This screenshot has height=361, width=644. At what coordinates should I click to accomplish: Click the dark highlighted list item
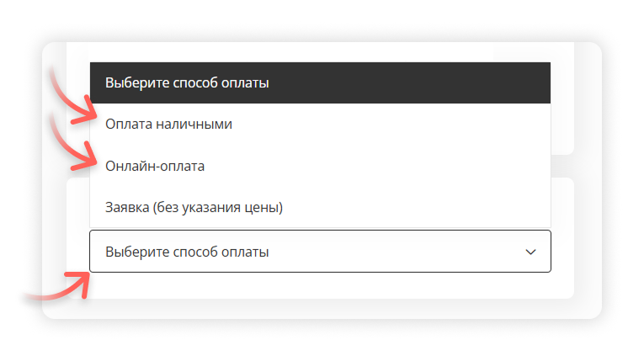coord(320,83)
